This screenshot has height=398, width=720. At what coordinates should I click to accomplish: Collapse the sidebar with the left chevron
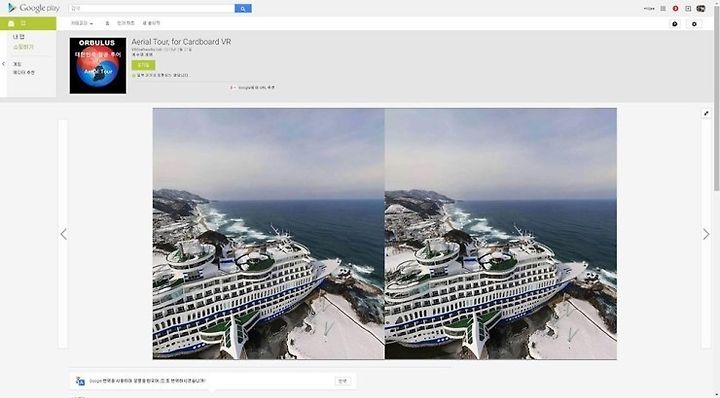(x=3, y=64)
